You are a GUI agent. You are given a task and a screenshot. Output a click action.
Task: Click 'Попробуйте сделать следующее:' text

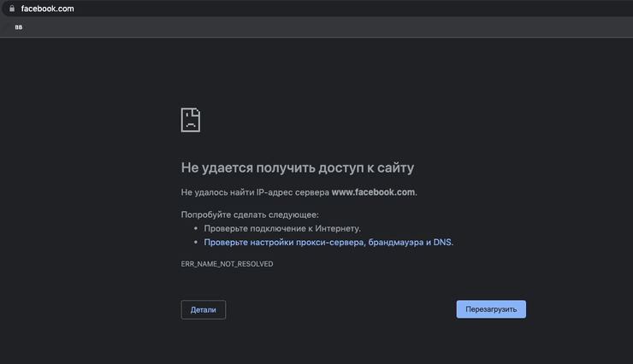pyautogui.click(x=250, y=214)
